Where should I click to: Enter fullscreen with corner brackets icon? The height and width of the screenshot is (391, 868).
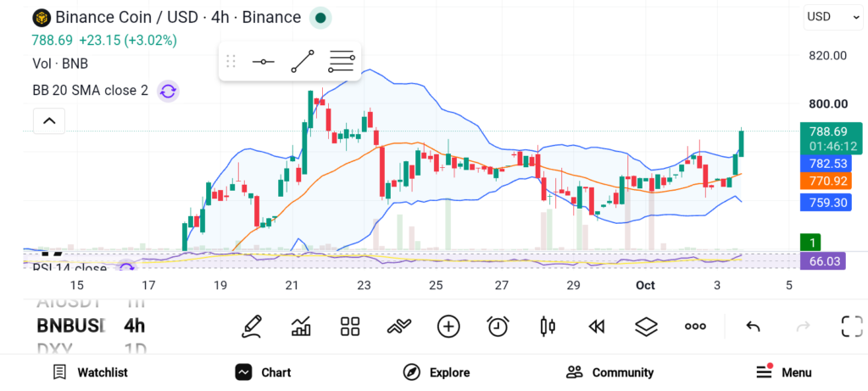pos(852,327)
